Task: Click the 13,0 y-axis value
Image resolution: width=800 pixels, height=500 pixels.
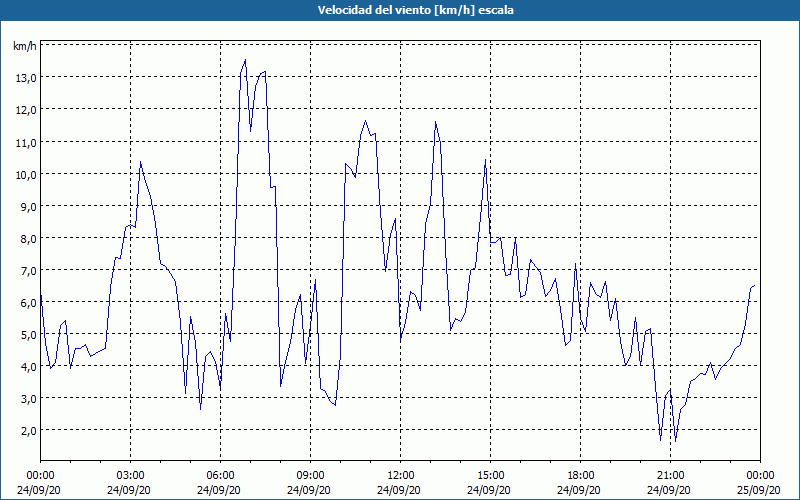Action: pyautogui.click(x=26, y=78)
